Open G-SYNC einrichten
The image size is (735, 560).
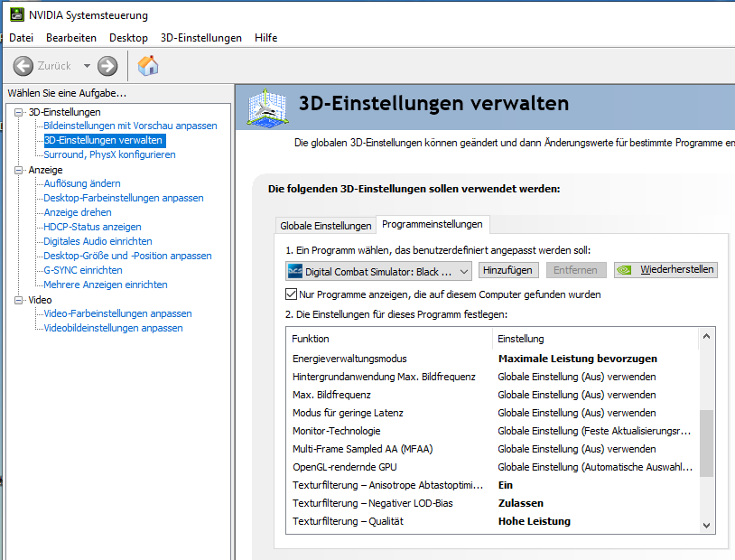[x=83, y=270]
